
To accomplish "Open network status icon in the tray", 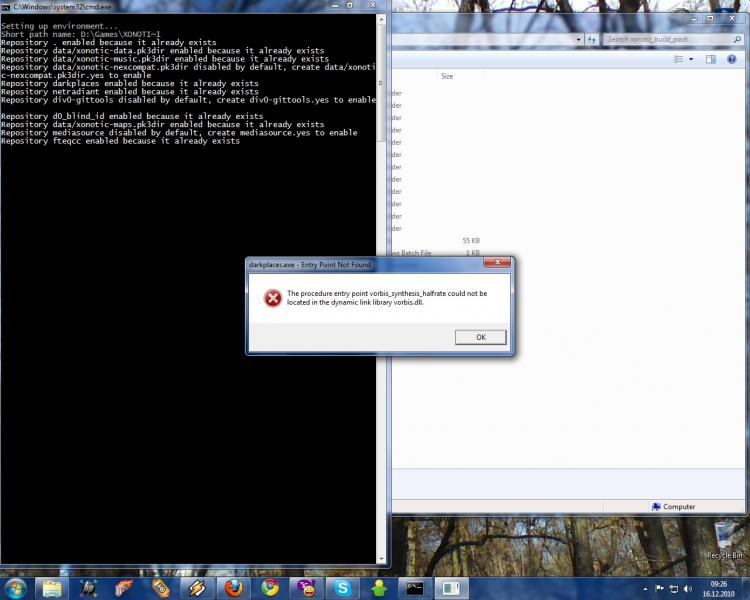I will pyautogui.click(x=673, y=589).
